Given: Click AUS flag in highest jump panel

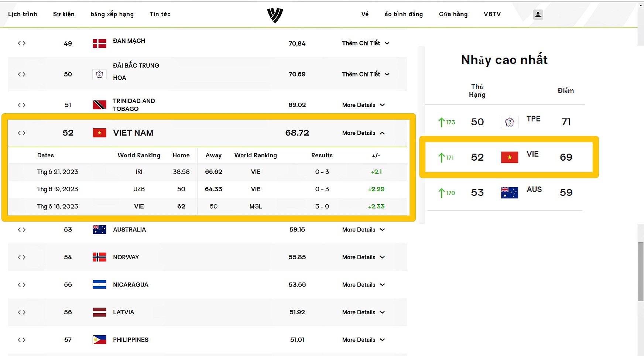Looking at the screenshot, I should (x=510, y=192).
